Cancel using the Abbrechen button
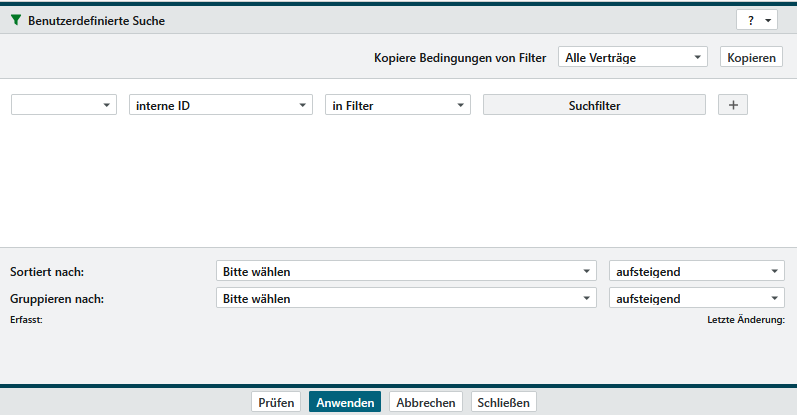Image resolution: width=797 pixels, height=415 pixels. pyautogui.click(x=426, y=402)
